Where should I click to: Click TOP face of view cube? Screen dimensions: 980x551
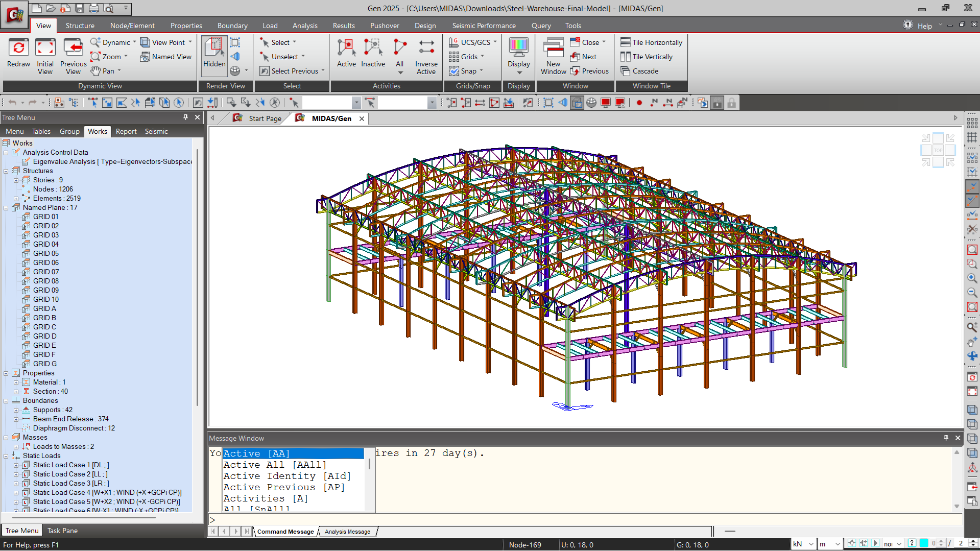coord(938,150)
